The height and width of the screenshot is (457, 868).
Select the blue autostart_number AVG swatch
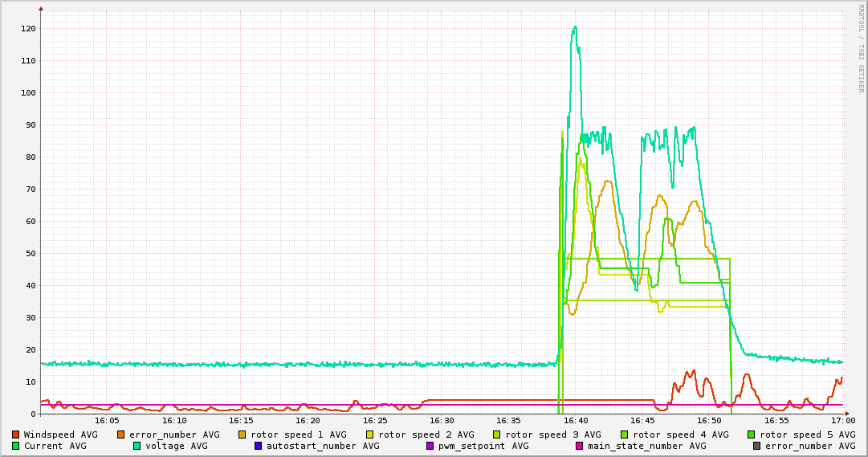point(258,446)
